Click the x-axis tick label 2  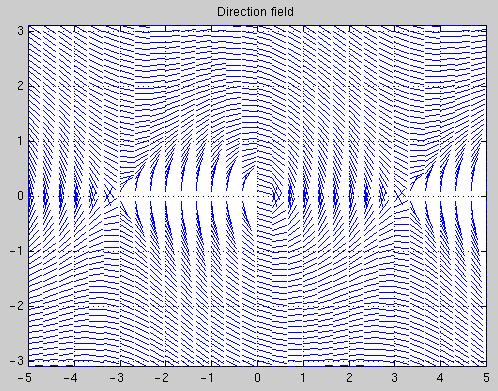point(349,378)
